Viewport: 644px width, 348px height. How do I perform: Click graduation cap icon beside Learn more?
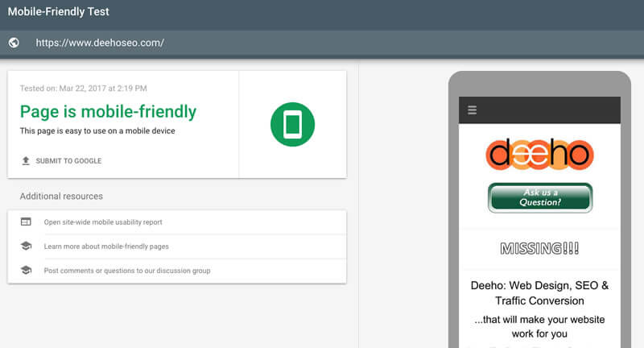[26, 246]
